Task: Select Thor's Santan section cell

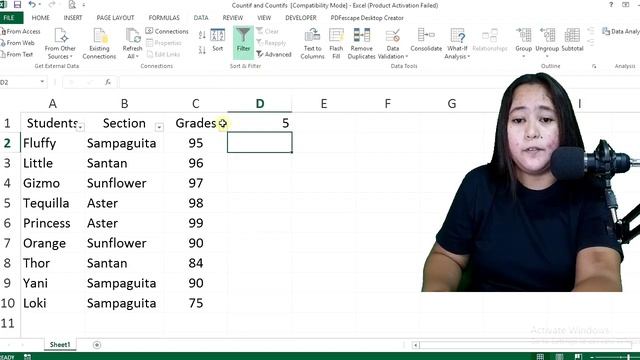Action: point(124,263)
